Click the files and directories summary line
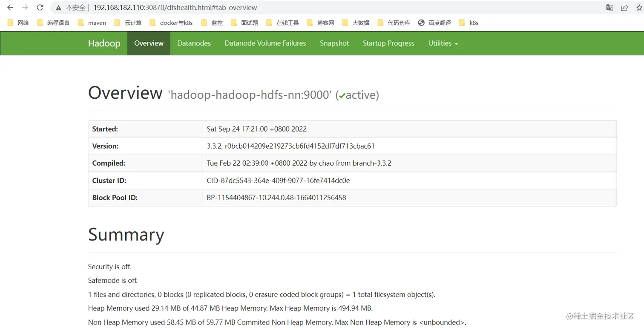The height and width of the screenshot is (330, 644). tap(262, 294)
